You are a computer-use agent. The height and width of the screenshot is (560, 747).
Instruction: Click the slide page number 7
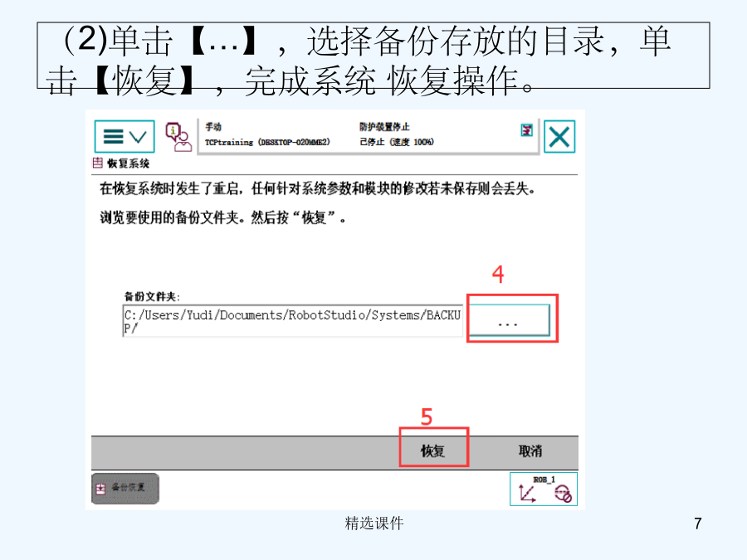(698, 523)
